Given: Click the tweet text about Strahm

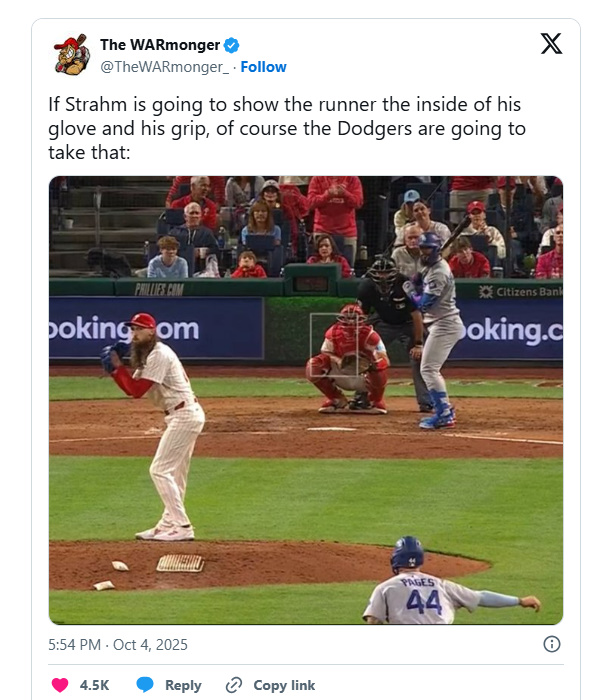Looking at the screenshot, I should (286, 129).
